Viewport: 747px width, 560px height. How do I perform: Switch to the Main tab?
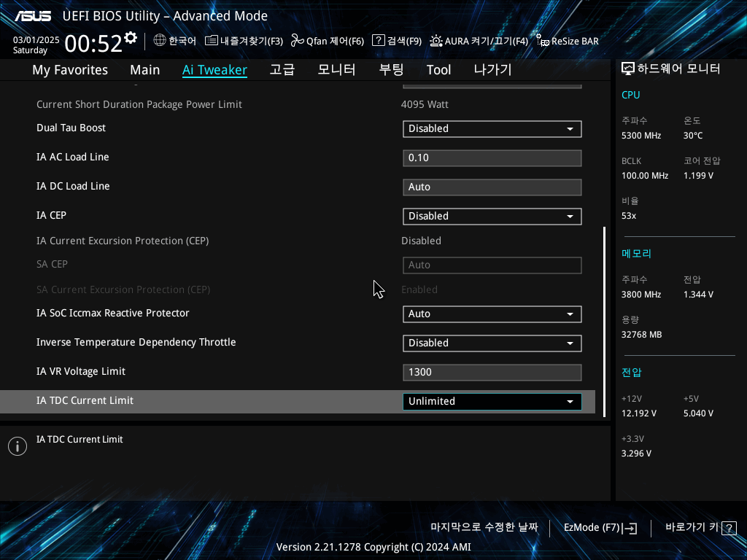145,70
